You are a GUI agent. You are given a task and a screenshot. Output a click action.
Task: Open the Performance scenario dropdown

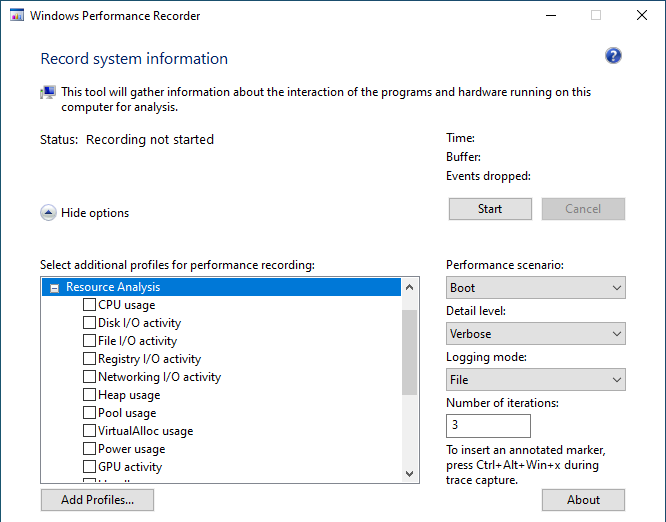pyautogui.click(x=535, y=288)
